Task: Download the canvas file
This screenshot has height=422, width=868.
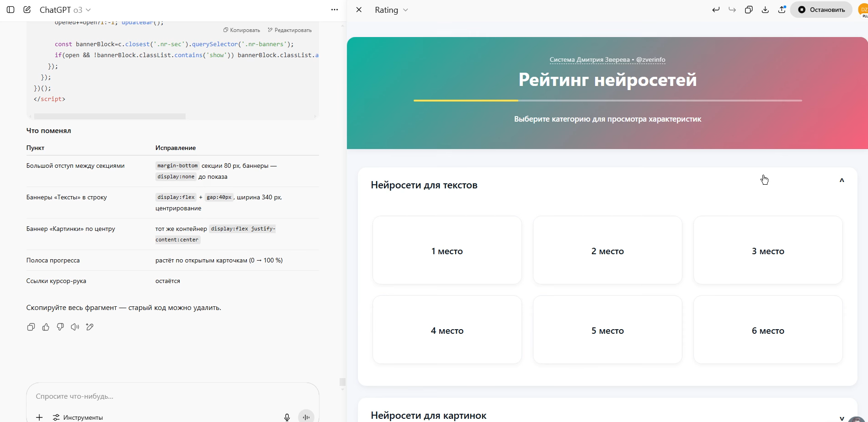Action: [765, 10]
